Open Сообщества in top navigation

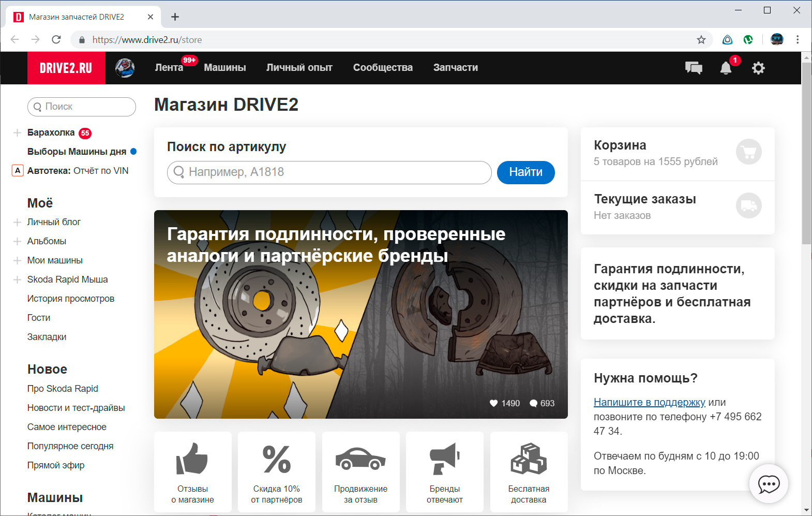383,68
